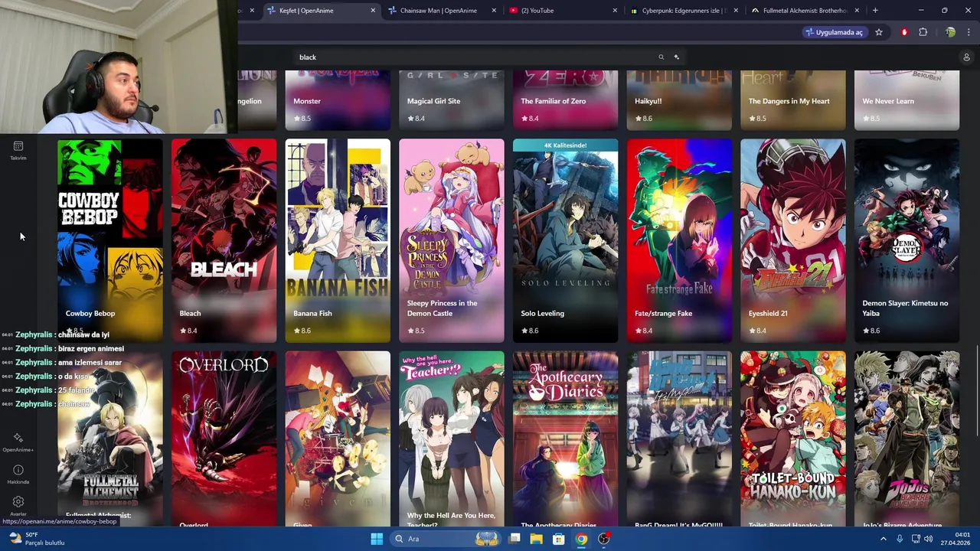Open Demon Slayer: Kimetsu no Yaiba card
980x551 pixels.
(x=906, y=240)
